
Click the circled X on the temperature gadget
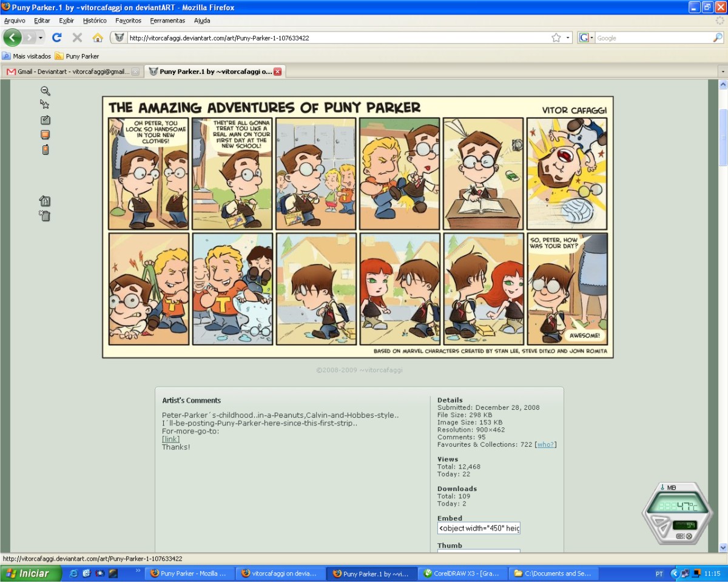[x=689, y=536]
